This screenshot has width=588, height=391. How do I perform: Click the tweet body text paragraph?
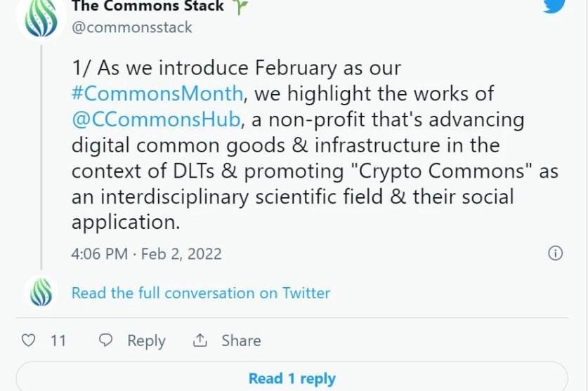tap(309, 158)
